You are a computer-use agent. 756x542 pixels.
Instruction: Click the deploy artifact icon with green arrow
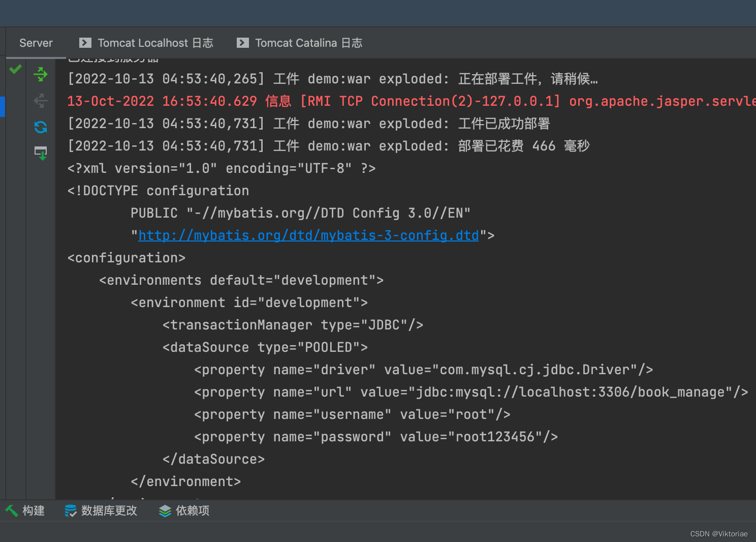tap(40, 153)
